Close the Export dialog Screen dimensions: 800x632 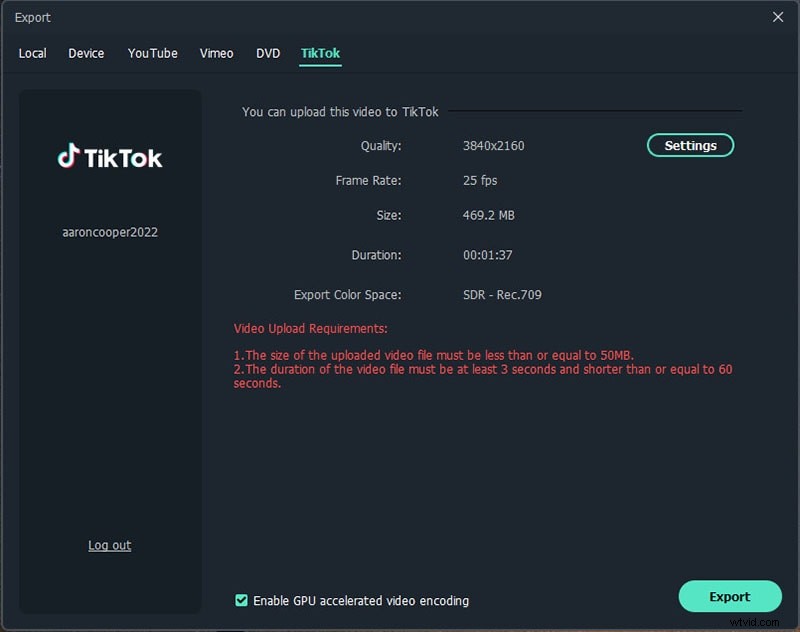(778, 17)
